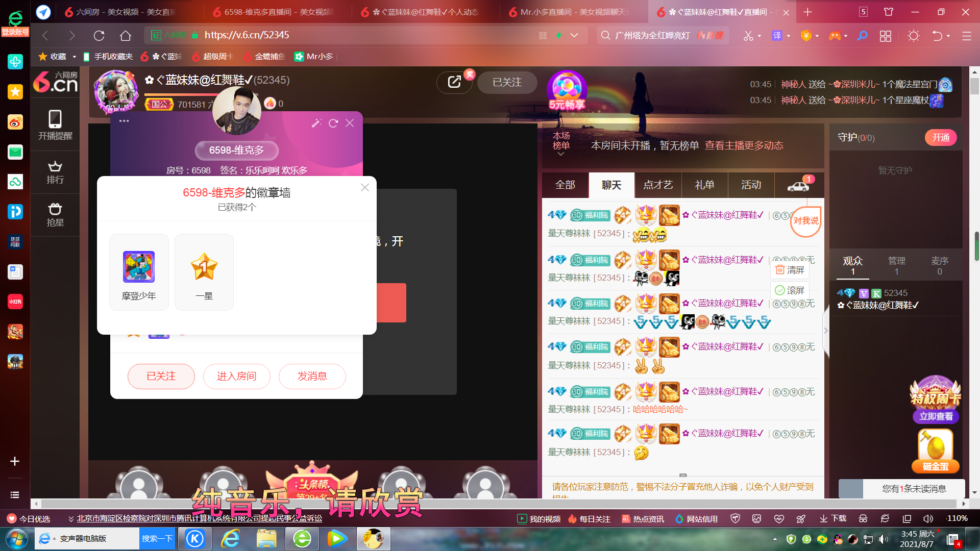Click the address bar URL
Image resolution: width=980 pixels, height=551 pixels.
[x=247, y=35]
